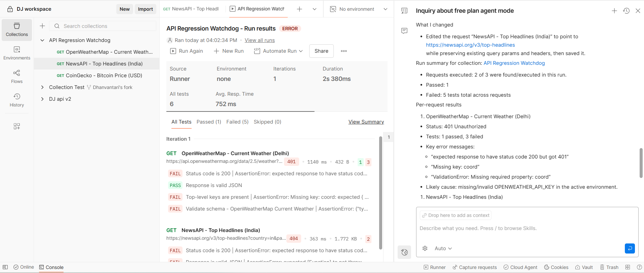Open the Automate Run dropdown
Screen dimensions: 644x273
click(x=279, y=51)
